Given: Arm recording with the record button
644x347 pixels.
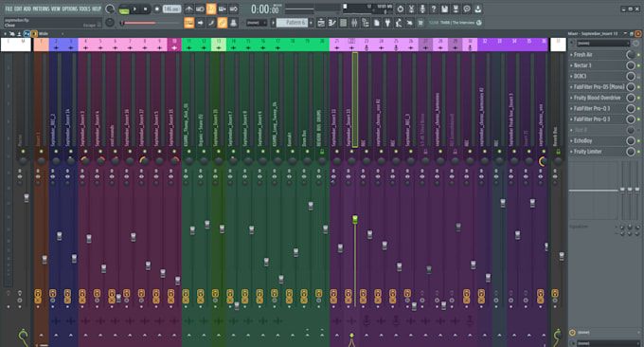Looking at the screenshot, I should click(x=156, y=9).
